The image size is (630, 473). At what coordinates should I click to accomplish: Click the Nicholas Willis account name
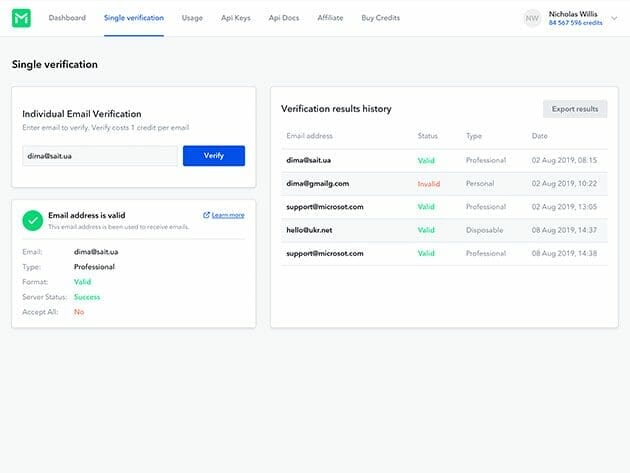pos(576,14)
